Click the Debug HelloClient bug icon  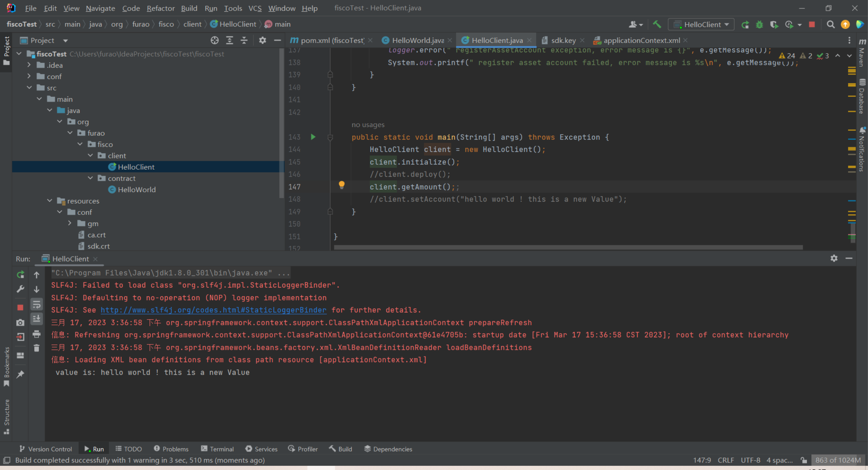(x=759, y=24)
